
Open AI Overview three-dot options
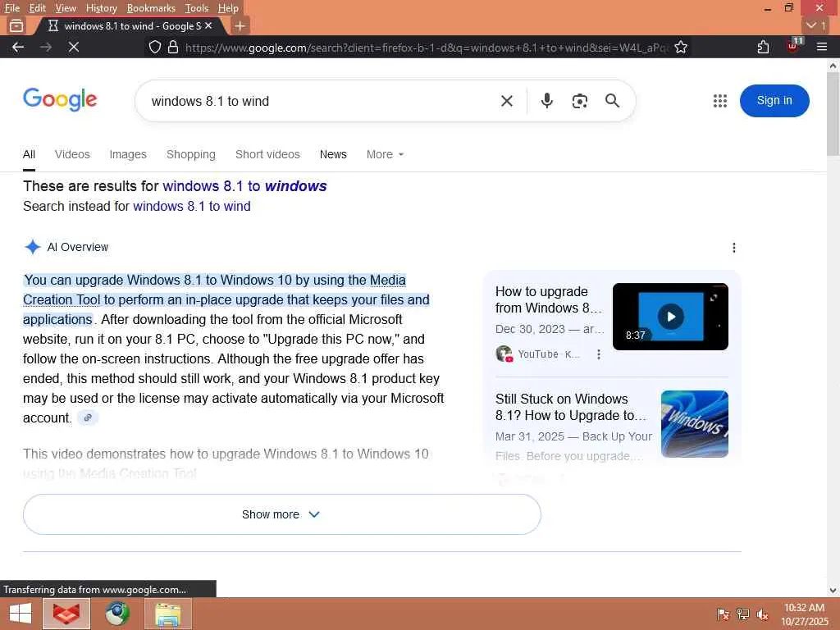coord(734,248)
